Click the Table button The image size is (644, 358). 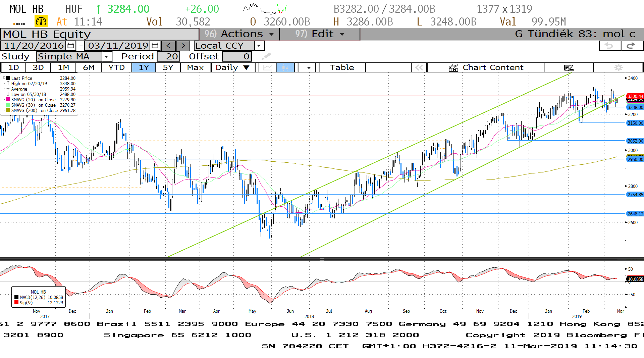342,67
